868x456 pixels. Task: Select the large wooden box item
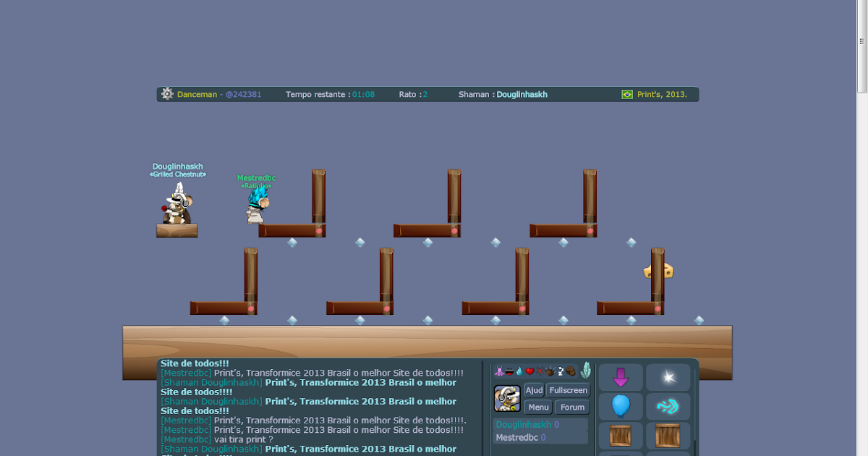click(668, 436)
